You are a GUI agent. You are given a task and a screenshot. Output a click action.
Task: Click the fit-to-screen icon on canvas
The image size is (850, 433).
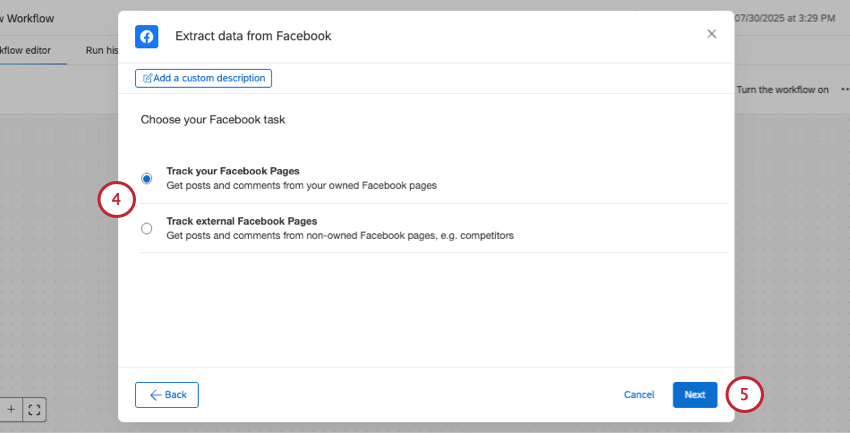click(x=34, y=409)
